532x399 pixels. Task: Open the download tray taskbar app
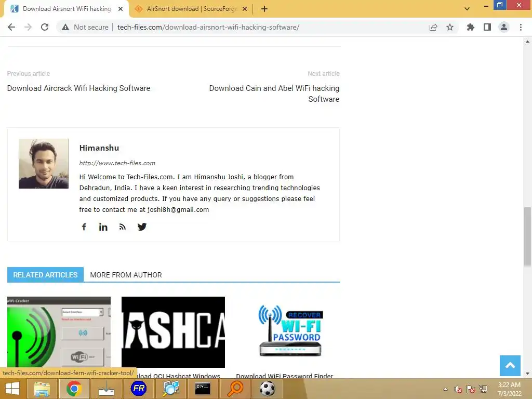[x=106, y=389]
